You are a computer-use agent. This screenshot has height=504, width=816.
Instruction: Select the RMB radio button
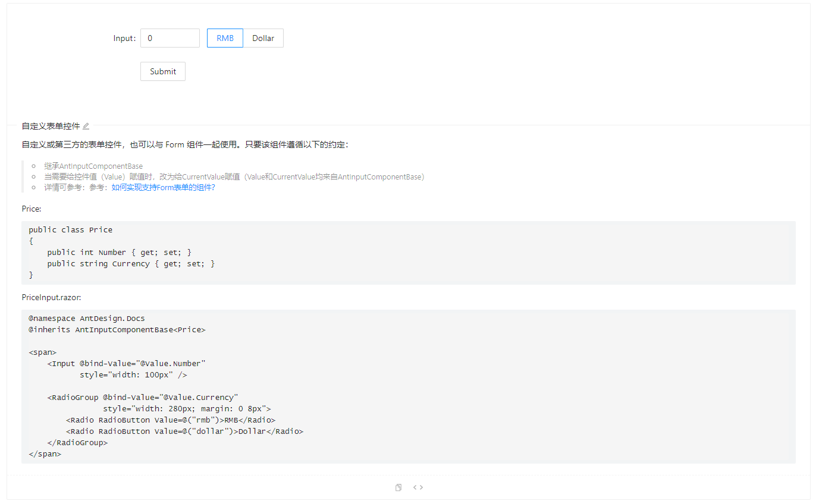225,38
